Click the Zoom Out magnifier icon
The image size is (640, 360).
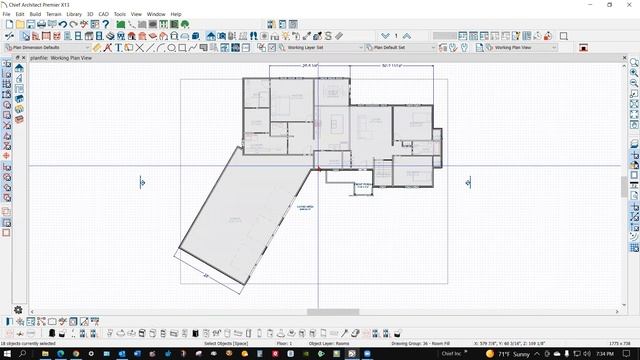point(634,83)
